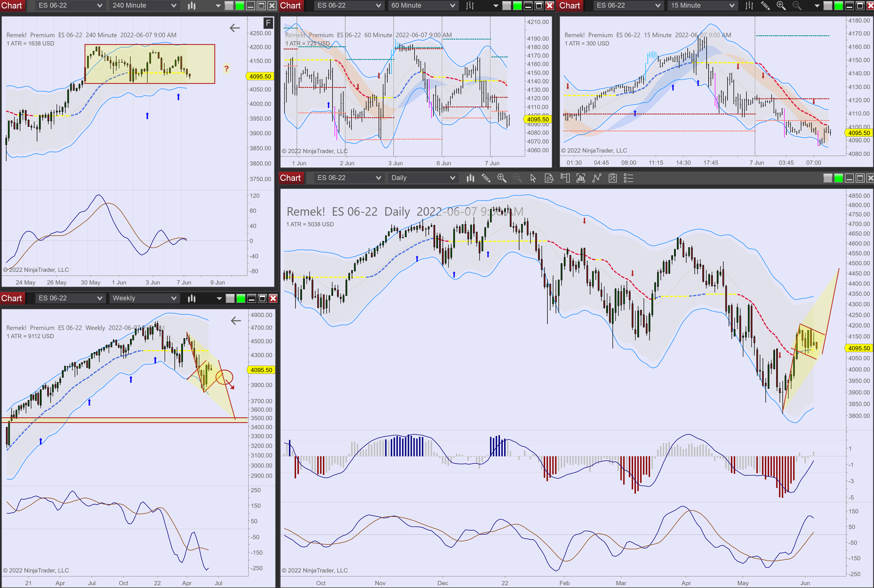Click zoom in magnifier on Daily chart

click(502, 178)
